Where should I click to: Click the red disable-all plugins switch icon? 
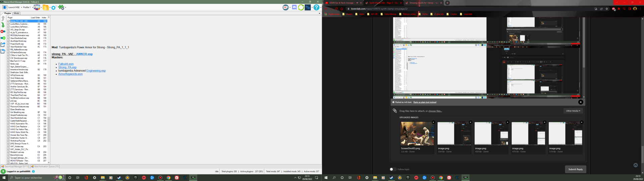[x=3, y=32]
